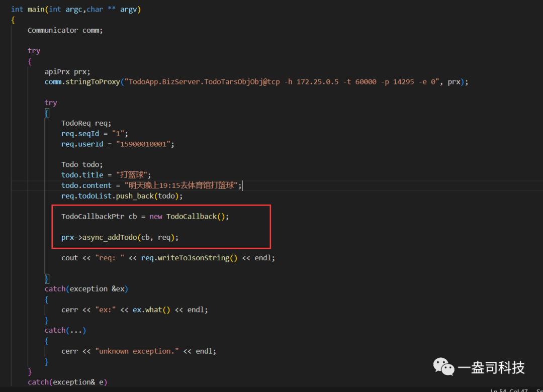Click the "catch(exception& e)" line
543x392 pixels.
point(67,382)
